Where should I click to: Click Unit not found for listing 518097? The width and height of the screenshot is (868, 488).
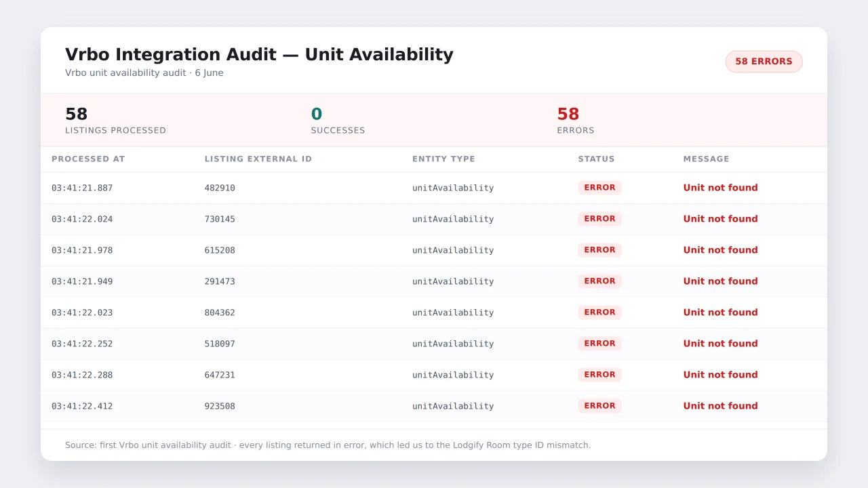pos(720,344)
